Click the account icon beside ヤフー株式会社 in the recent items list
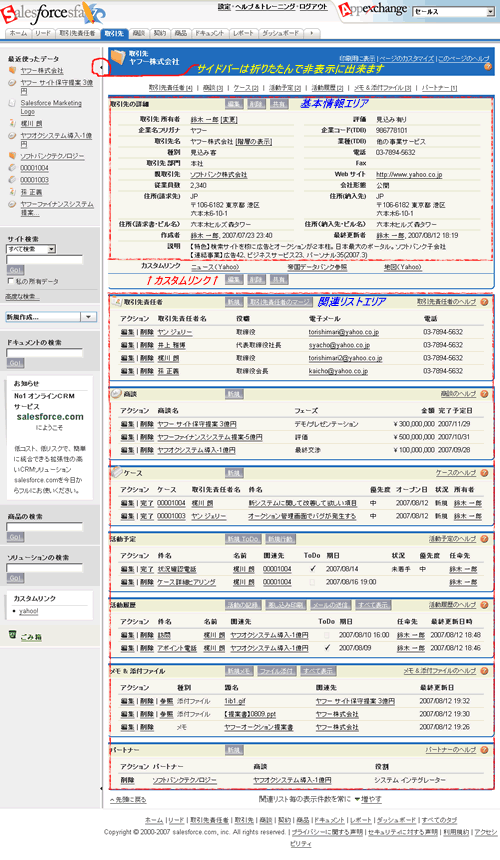This screenshot has width=500, height=860. (12, 70)
